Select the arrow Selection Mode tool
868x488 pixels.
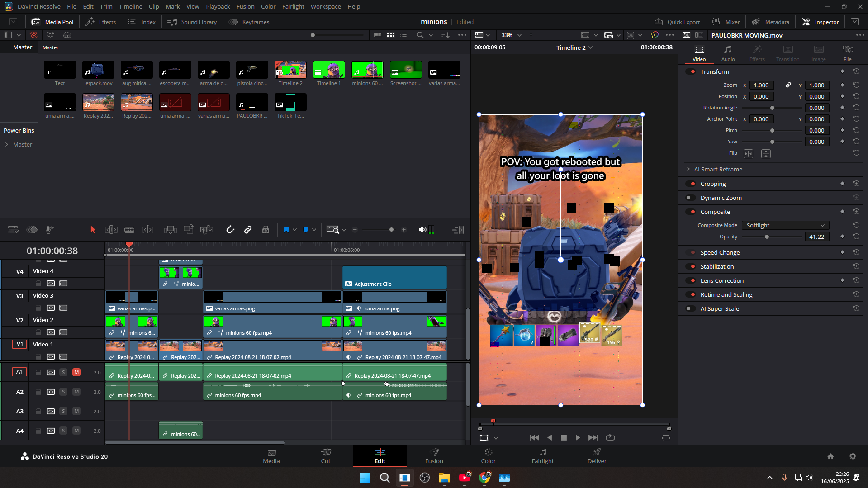93,230
